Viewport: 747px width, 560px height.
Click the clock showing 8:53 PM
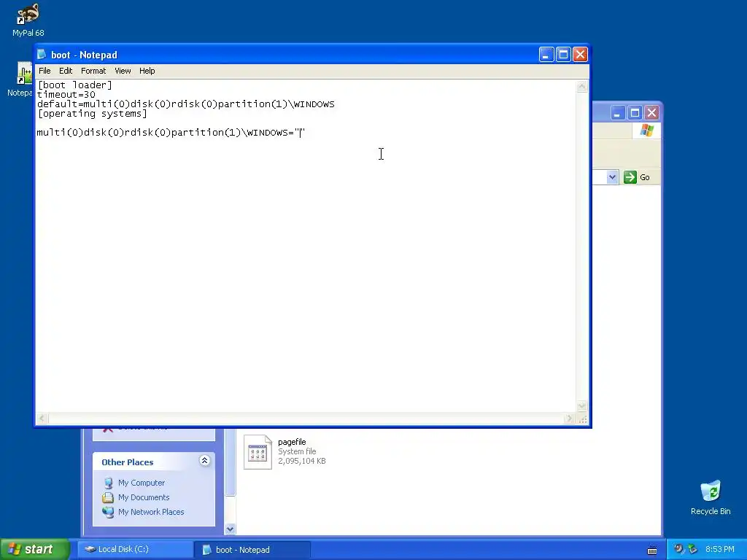pos(720,549)
